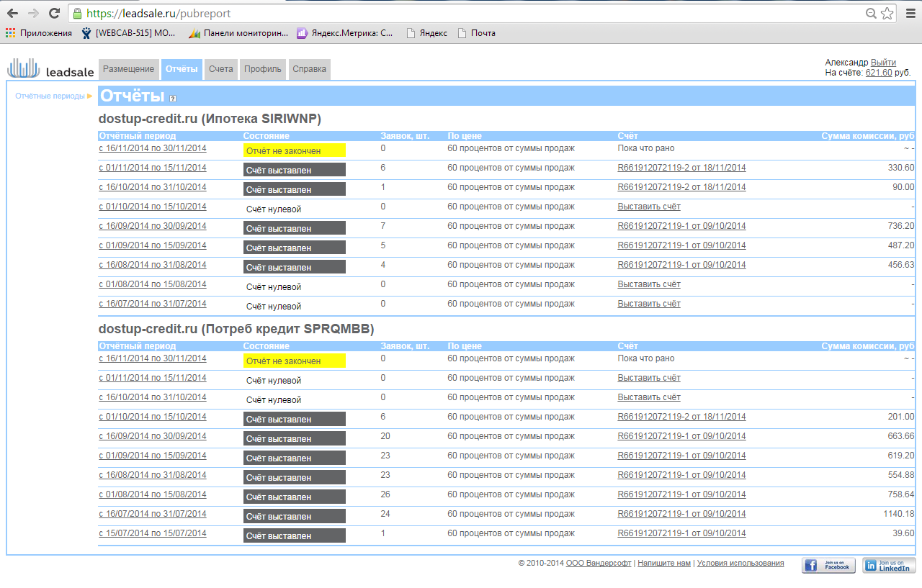Screen dimensions: 922x588
Task: Open the 621.60 account balance link
Action: 879,73
